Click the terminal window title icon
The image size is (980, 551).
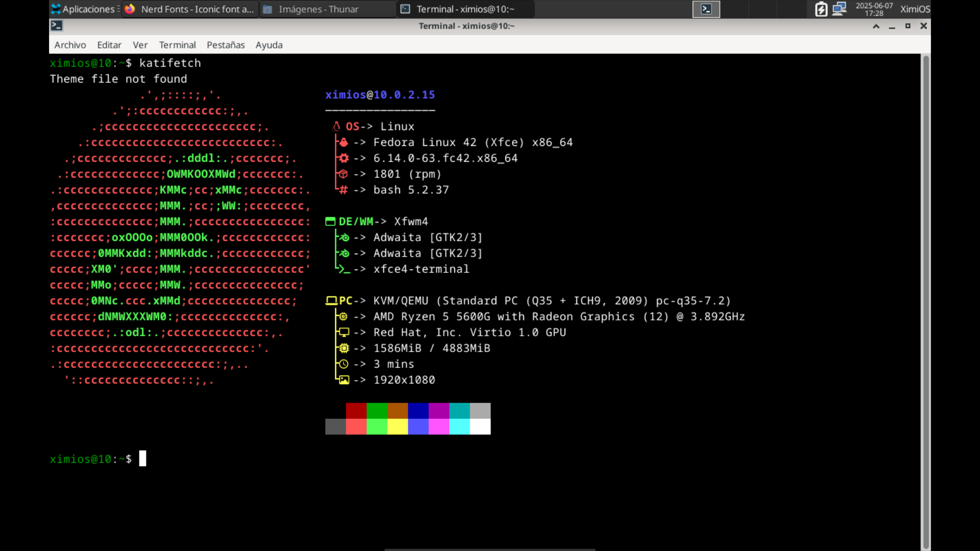(57, 26)
